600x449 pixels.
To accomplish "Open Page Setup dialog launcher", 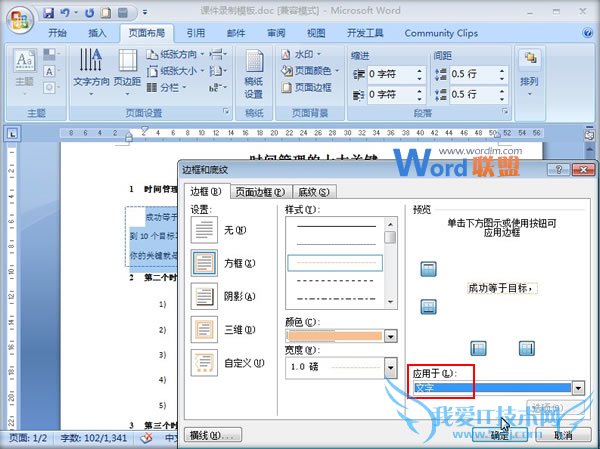I will pyautogui.click(x=226, y=112).
